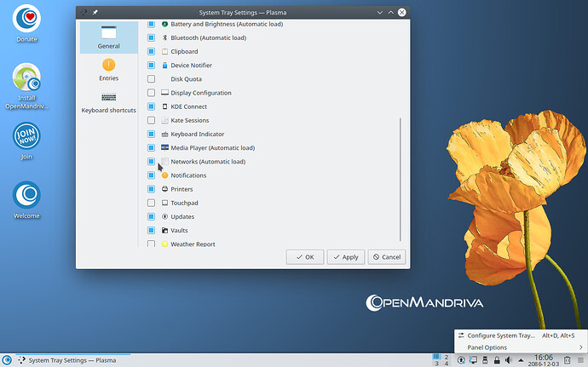Click the vertical scrollbar in the settings list
Image resolution: width=588 pixels, height=367 pixels.
(401, 179)
